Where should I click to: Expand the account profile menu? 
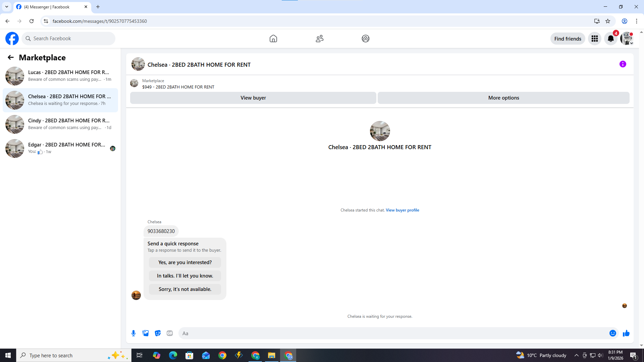[627, 39]
